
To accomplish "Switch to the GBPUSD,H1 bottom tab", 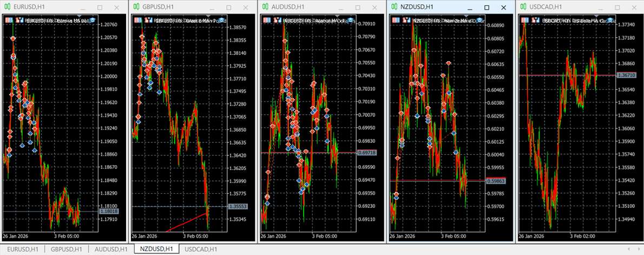I will pyautogui.click(x=67, y=249).
